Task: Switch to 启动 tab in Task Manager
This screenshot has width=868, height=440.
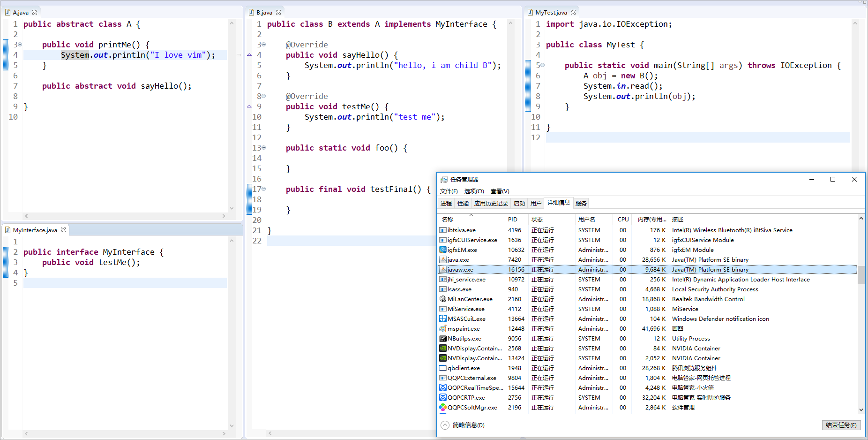Action: (519, 203)
